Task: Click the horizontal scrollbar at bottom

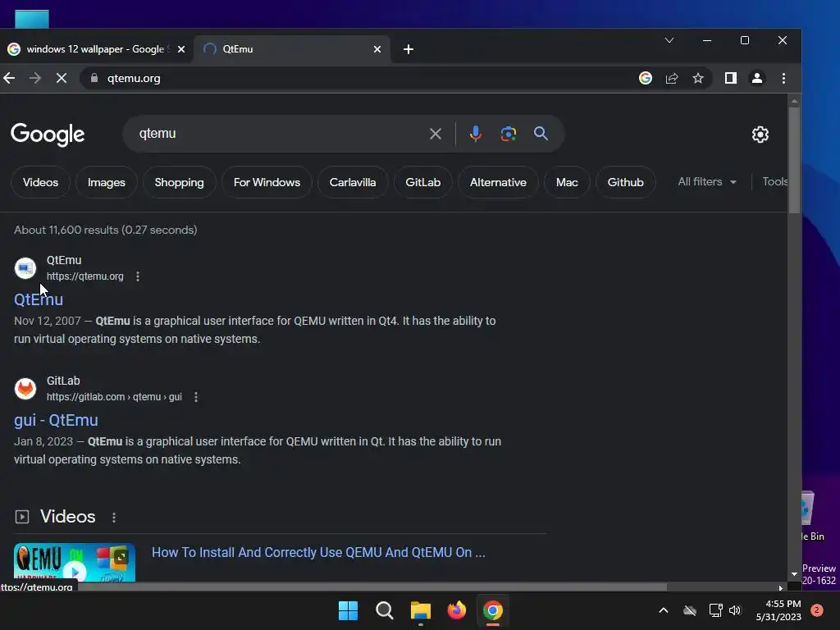Action: coord(372,587)
